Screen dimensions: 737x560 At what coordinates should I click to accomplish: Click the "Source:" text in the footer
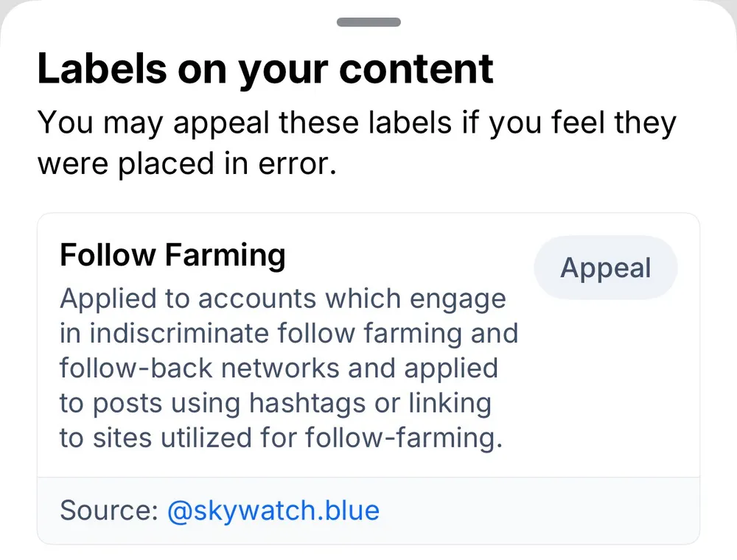tap(108, 511)
